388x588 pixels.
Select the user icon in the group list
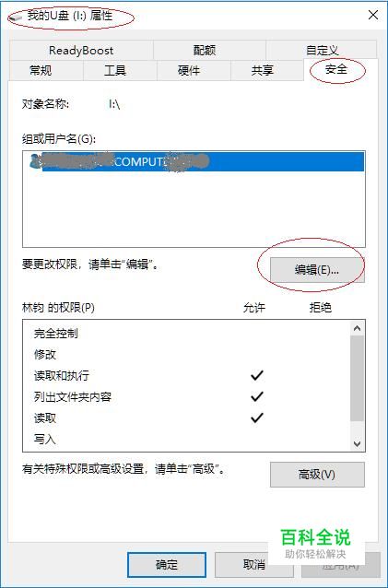tap(35, 161)
